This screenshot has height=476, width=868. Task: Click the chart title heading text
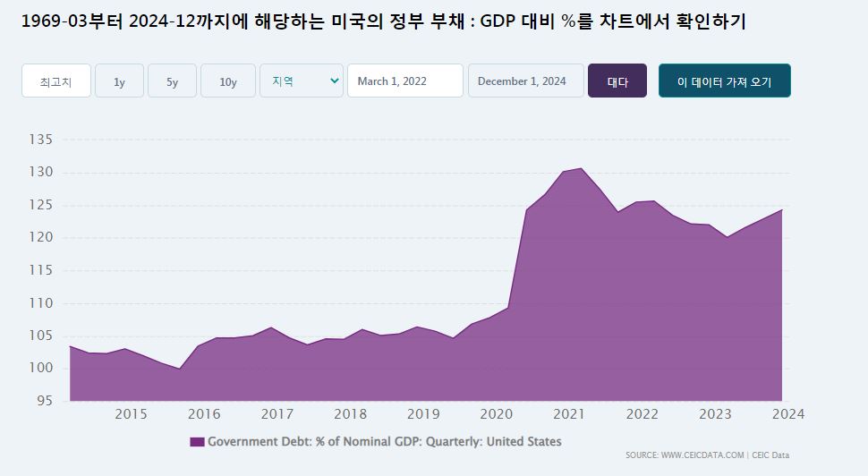383,22
